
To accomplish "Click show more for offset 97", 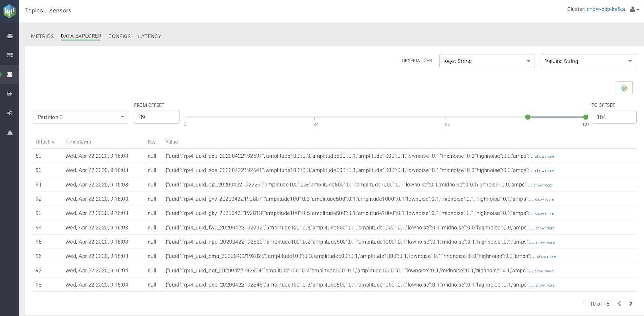I will 544,271.
